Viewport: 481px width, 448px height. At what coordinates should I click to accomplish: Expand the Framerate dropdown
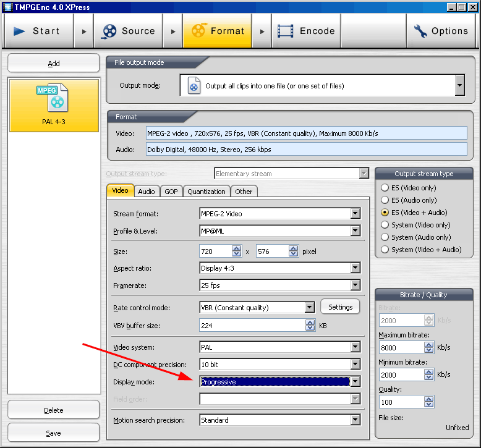pyautogui.click(x=355, y=285)
